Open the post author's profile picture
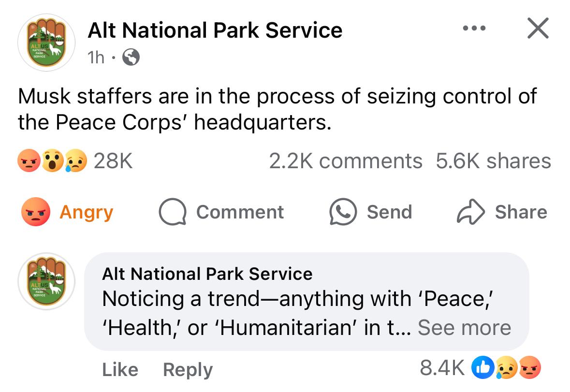The image size is (570, 392). click(46, 43)
